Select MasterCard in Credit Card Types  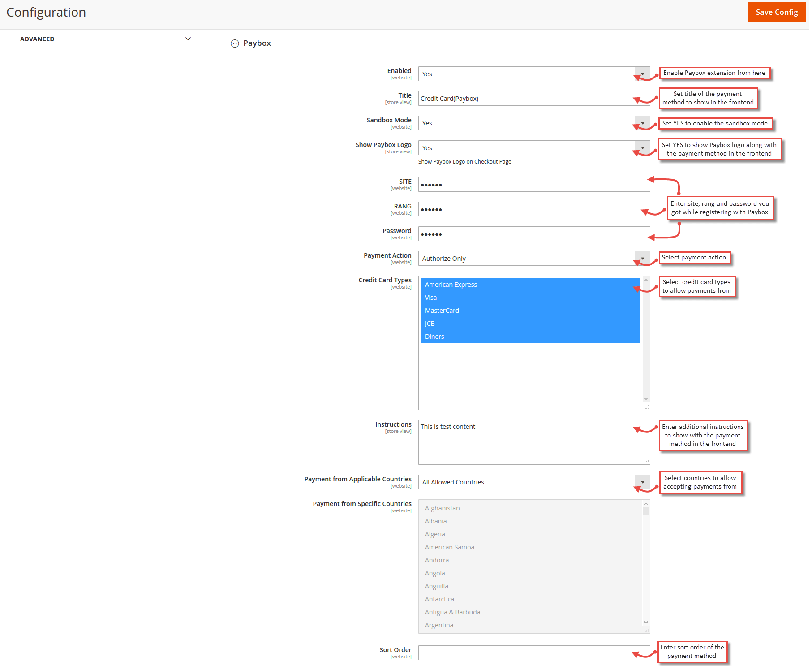530,311
